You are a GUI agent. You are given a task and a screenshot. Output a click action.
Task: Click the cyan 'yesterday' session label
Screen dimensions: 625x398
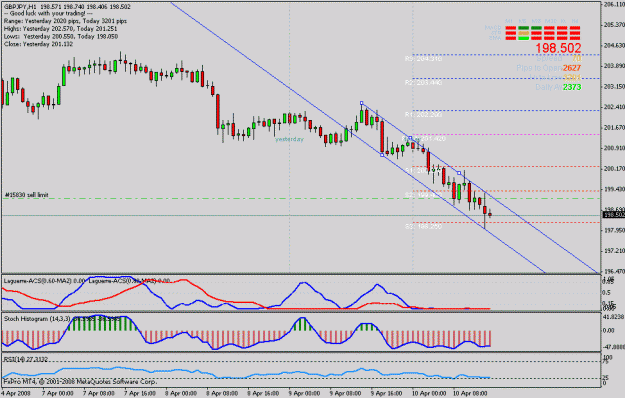(289, 139)
